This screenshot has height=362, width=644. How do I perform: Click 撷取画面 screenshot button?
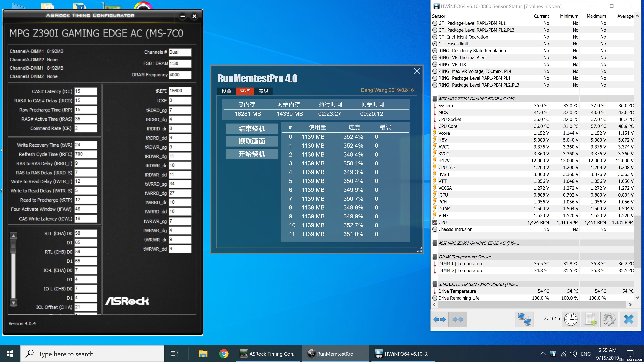[252, 141]
